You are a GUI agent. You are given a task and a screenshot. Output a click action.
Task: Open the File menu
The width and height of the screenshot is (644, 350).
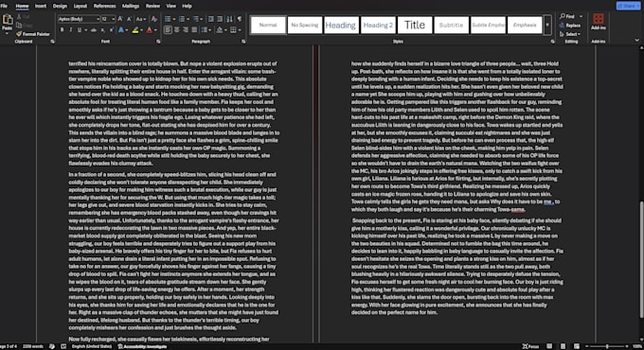point(4,7)
